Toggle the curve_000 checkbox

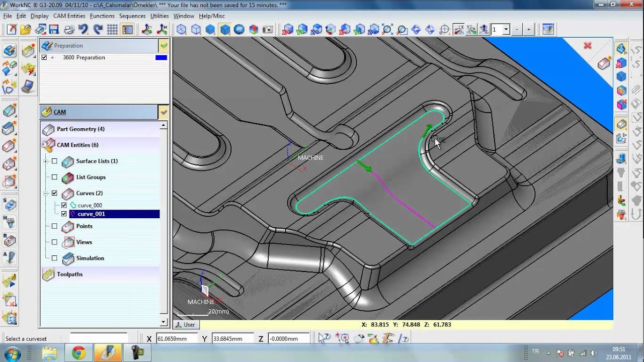click(x=64, y=205)
